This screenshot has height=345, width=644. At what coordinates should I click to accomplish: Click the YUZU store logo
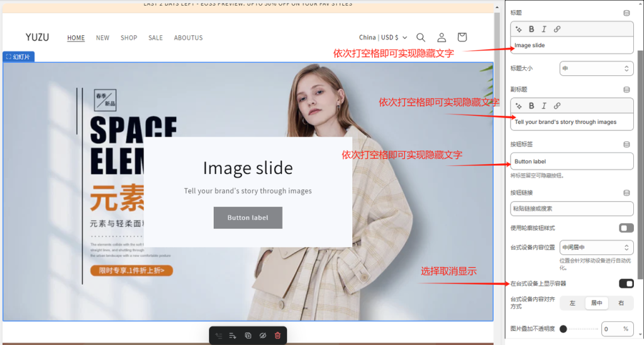[x=37, y=37]
